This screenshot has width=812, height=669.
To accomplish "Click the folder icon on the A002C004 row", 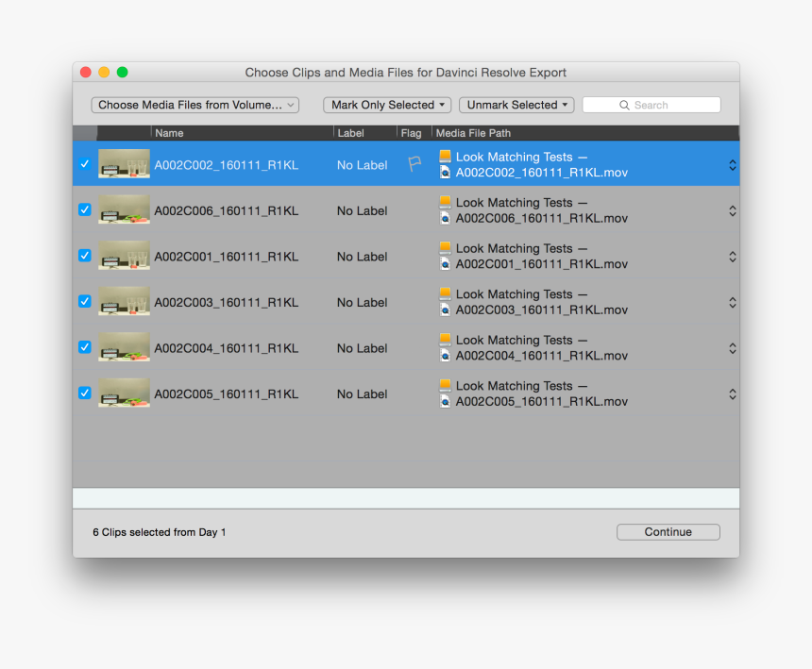I will click(x=445, y=339).
